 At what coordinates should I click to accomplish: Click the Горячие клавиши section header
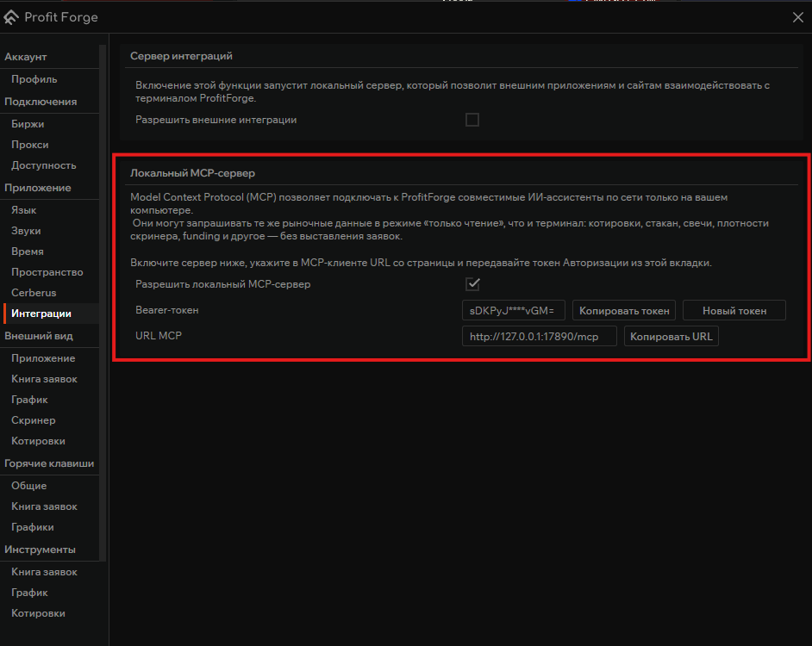click(x=49, y=463)
